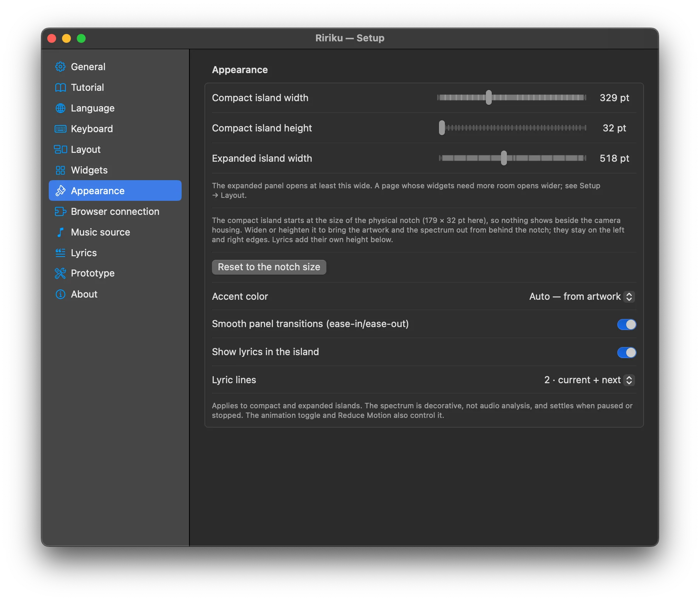Open the Lyric lines dropdown
Screen dimensions: 700x601
pyautogui.click(x=589, y=380)
